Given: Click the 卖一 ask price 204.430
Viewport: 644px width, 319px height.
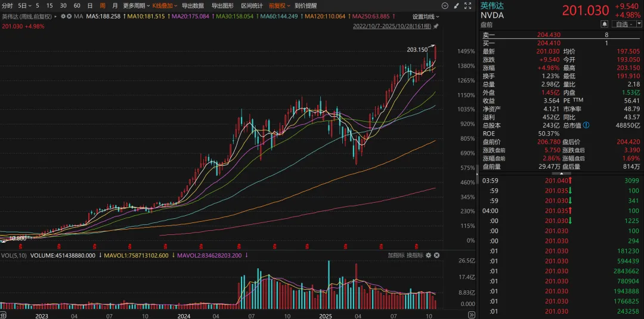Looking at the screenshot, I should (549, 35).
